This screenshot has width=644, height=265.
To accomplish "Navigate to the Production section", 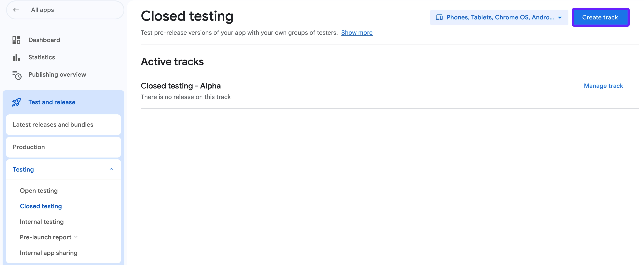I will pyautogui.click(x=29, y=147).
